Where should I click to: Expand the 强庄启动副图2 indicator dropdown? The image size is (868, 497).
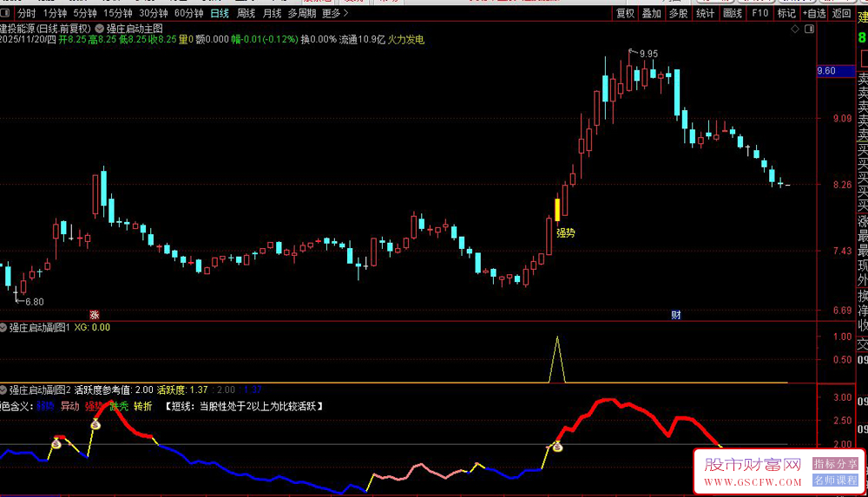pos(3,389)
